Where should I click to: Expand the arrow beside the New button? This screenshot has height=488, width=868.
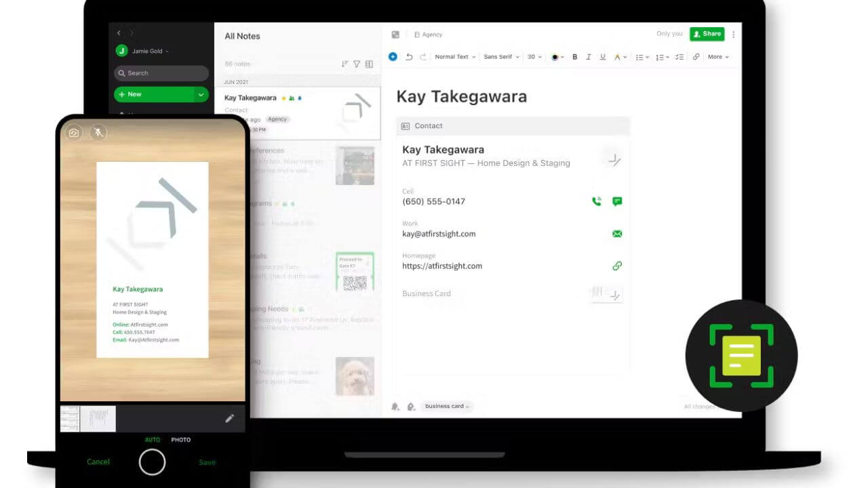point(201,95)
